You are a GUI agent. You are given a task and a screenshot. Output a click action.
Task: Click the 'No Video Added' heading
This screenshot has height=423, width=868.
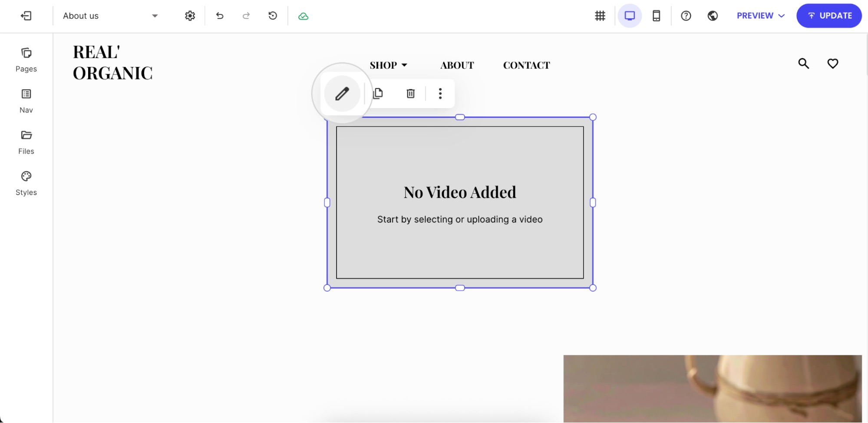(x=460, y=192)
